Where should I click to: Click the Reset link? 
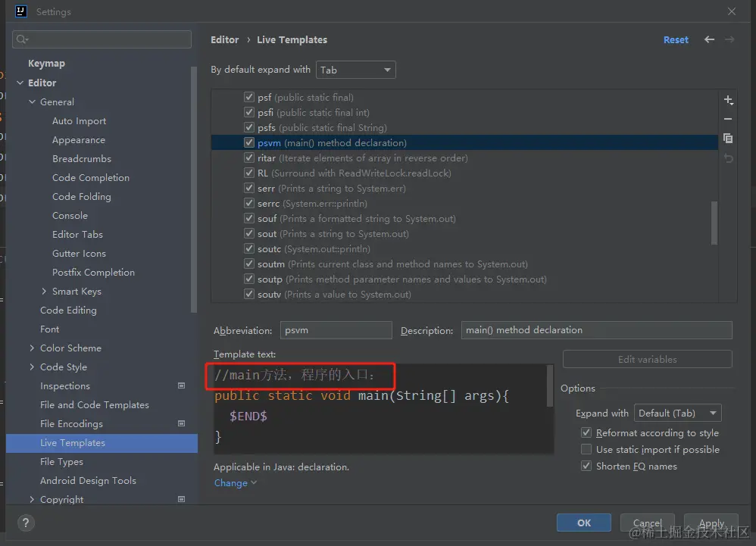[676, 40]
